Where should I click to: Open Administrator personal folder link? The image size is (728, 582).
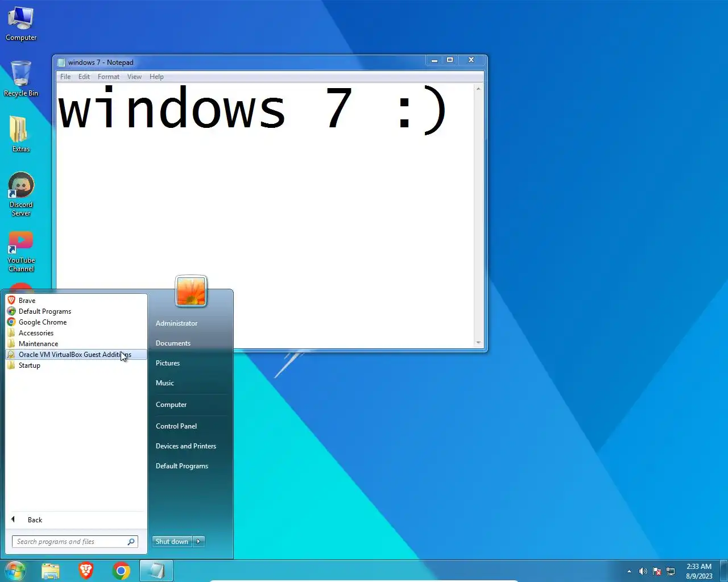point(176,323)
